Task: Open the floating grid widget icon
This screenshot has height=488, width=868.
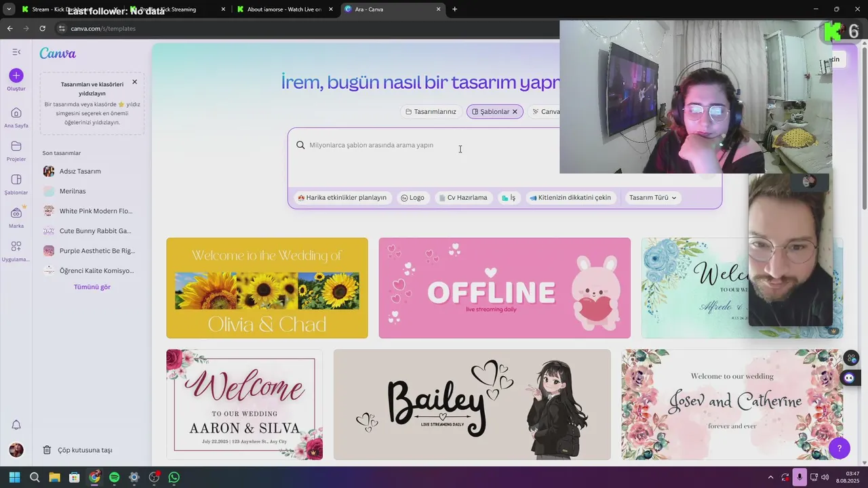Action: (851, 359)
